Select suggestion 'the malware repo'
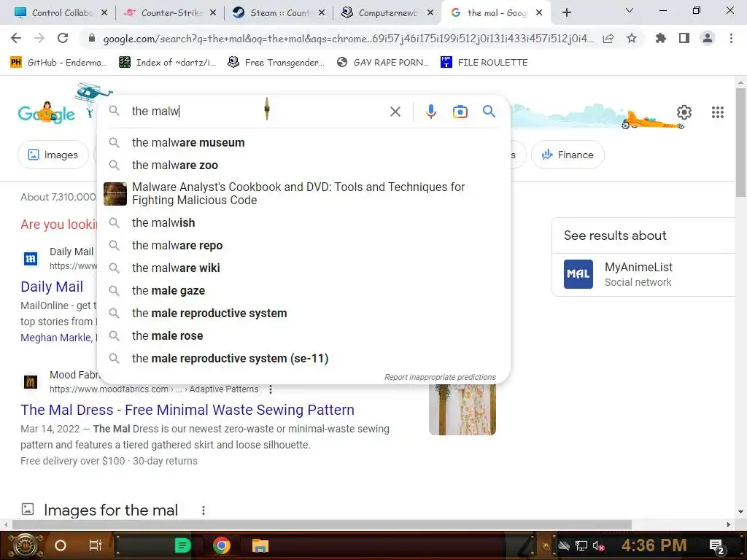Image resolution: width=747 pixels, height=560 pixels. click(x=303, y=245)
